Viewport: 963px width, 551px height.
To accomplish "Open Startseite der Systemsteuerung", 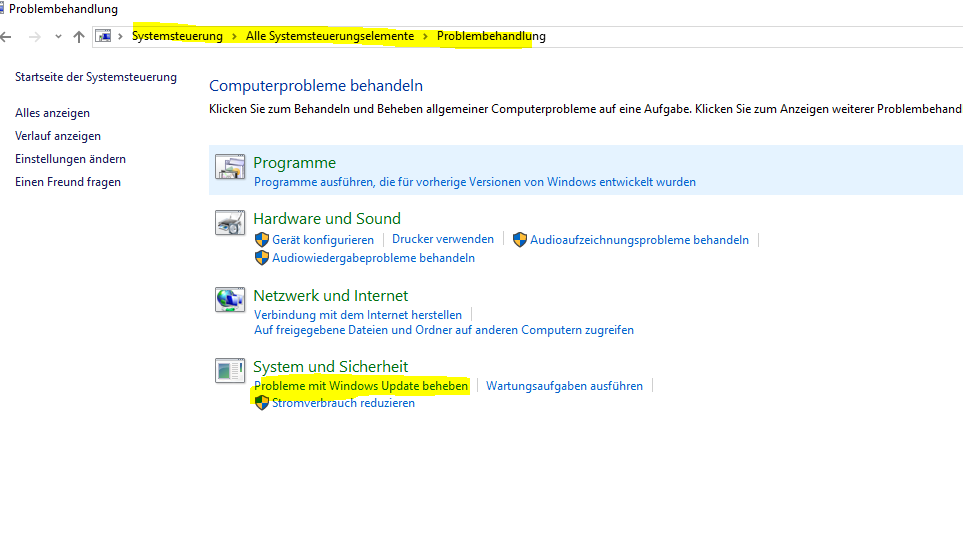I will coord(96,77).
